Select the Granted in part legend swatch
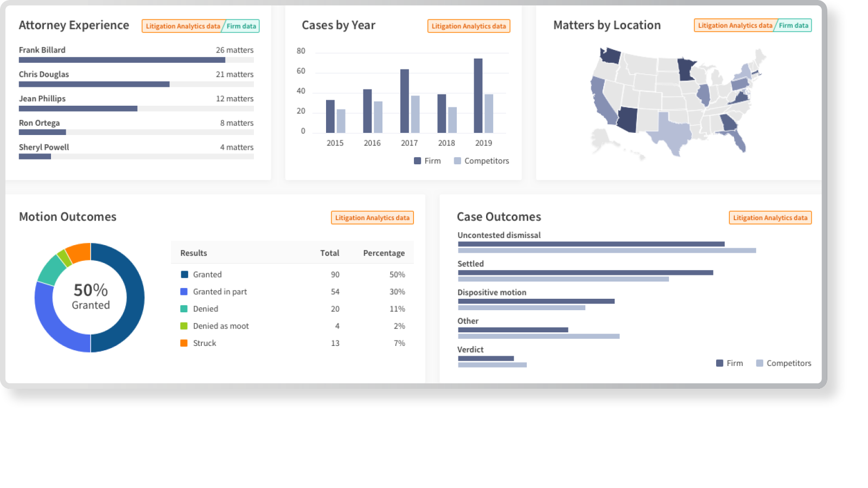 coord(184,292)
